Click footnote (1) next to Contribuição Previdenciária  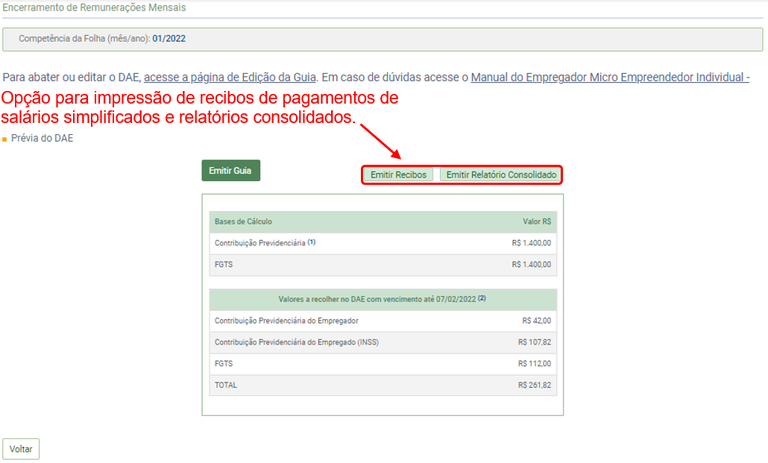(312, 242)
